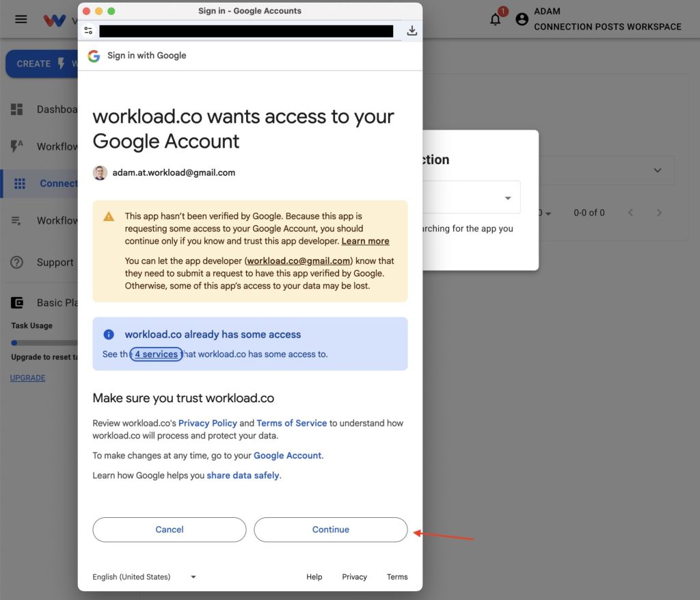Open Connections in sidebar
This screenshot has width=700, height=600.
tap(40, 183)
